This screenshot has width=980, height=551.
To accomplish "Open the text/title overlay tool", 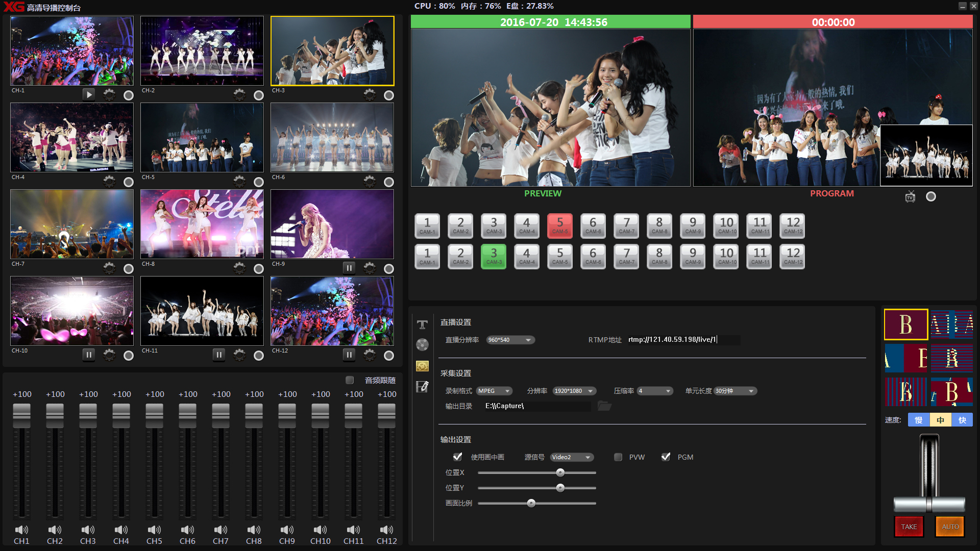I will coord(422,324).
